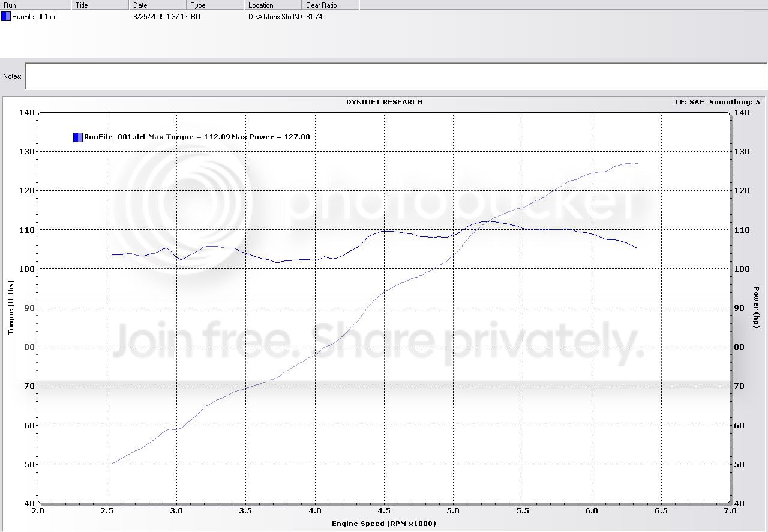
Task: Click the run date 8/25/2005 1:37:13
Action: click(x=160, y=17)
